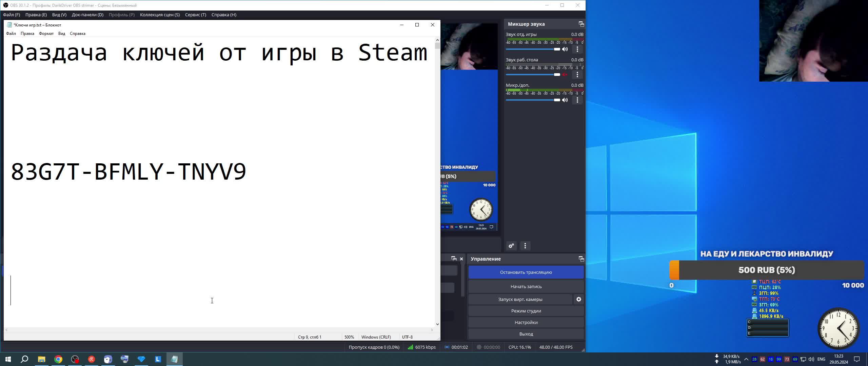Click the Остановить трансляцию button
Image resolution: width=868 pixels, height=366 pixels.
(526, 272)
